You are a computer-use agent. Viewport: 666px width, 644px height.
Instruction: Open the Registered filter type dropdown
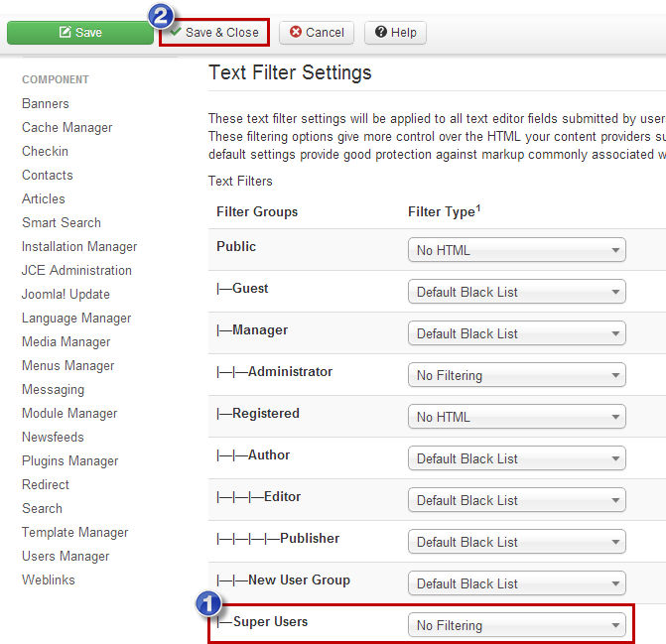click(x=516, y=417)
